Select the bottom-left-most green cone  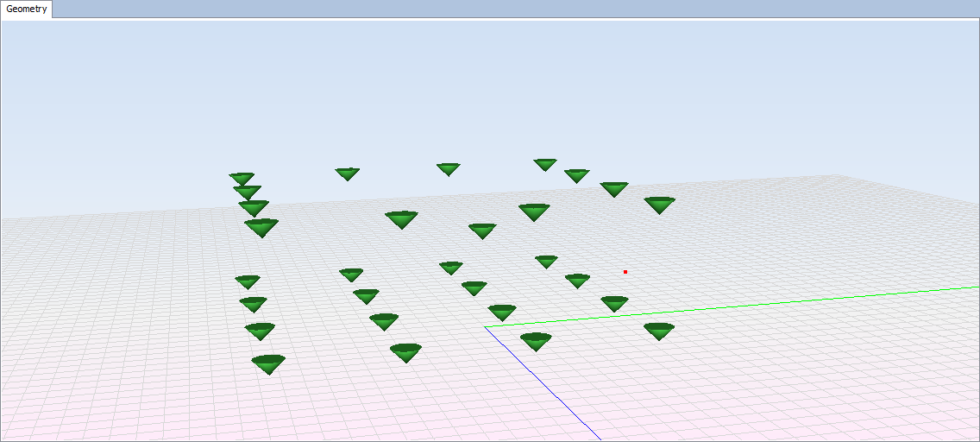[268, 363]
